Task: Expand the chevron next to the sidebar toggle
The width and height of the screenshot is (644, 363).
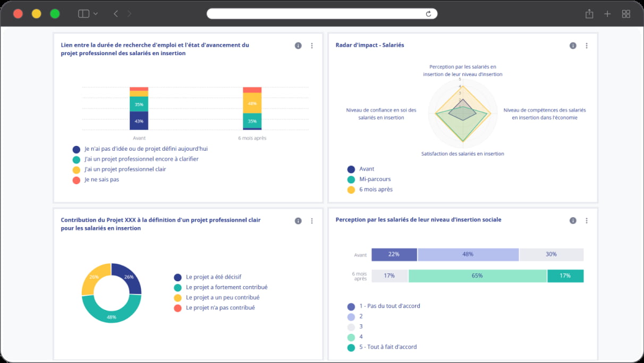Action: pyautogui.click(x=95, y=13)
